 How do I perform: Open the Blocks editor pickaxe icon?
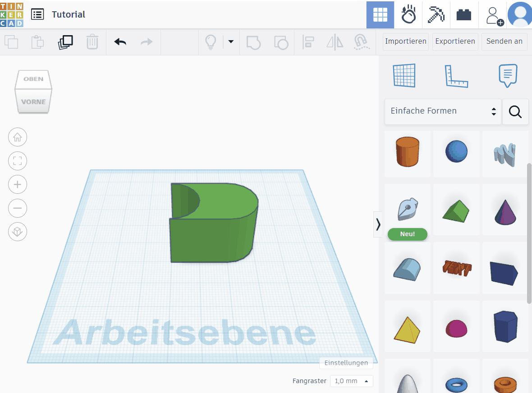(436, 14)
